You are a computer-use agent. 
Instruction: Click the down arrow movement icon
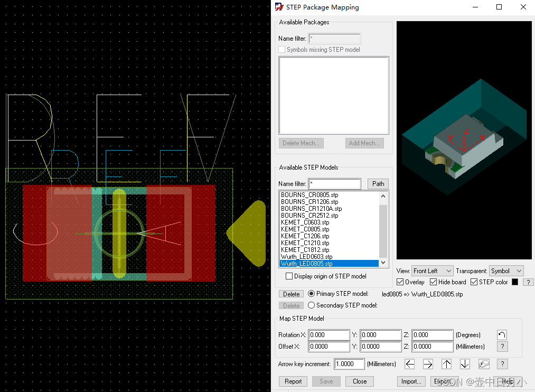pos(464,363)
